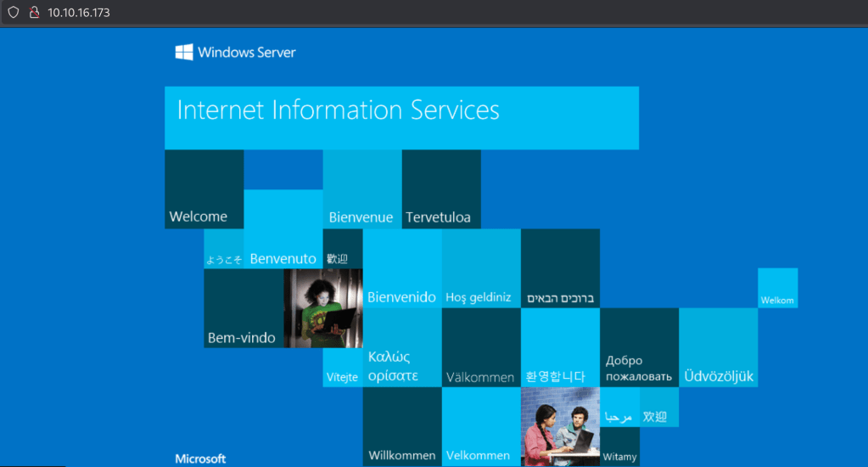868x467 pixels.
Task: Click the insecure connection padlock icon
Action: [x=34, y=13]
